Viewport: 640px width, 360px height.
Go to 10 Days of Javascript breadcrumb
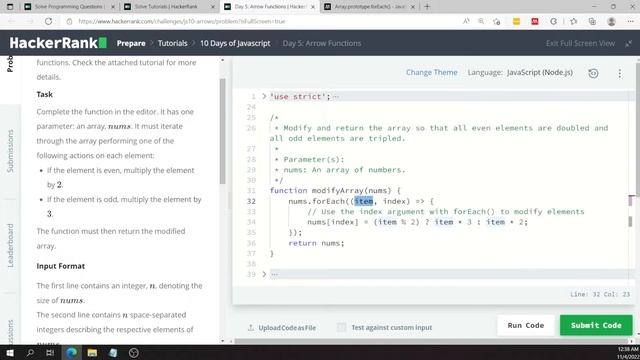[235, 43]
